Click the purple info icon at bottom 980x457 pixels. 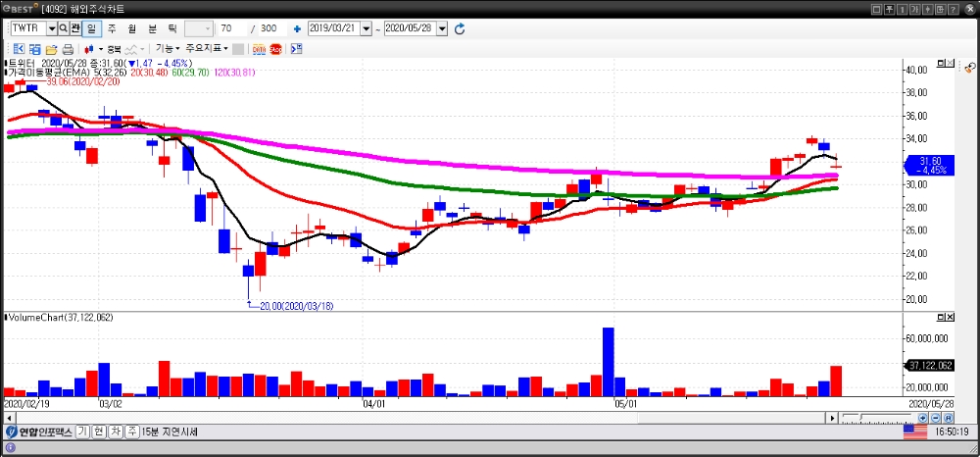10,447
